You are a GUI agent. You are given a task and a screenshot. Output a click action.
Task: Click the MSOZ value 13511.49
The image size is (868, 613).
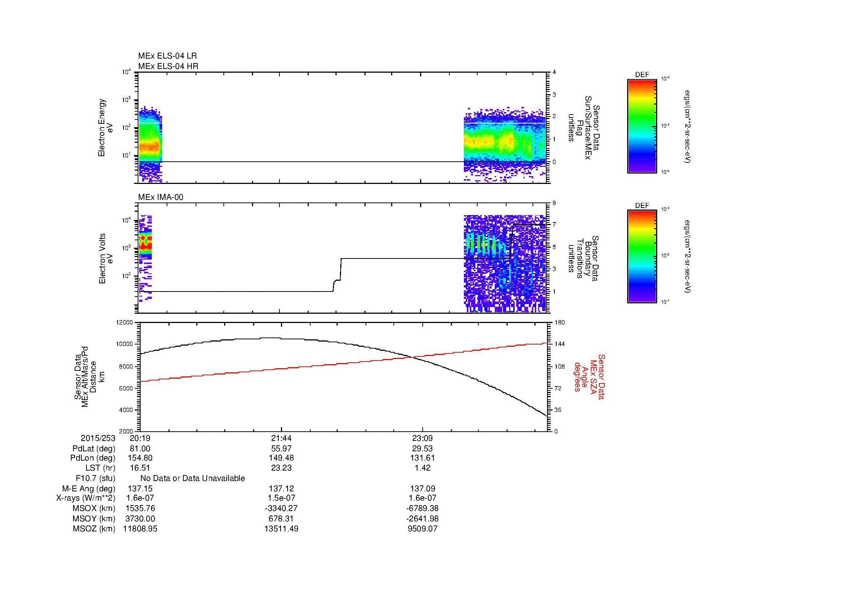[x=281, y=529]
